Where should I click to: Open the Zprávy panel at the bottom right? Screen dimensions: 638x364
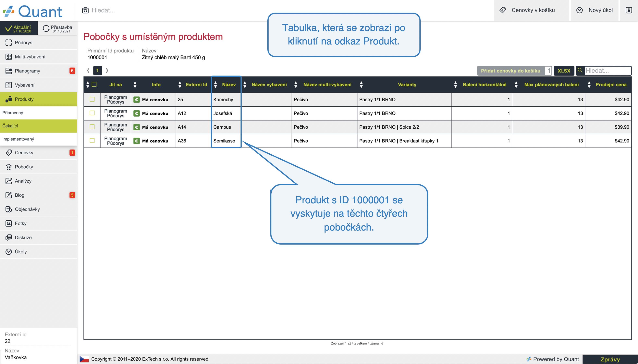(610, 360)
